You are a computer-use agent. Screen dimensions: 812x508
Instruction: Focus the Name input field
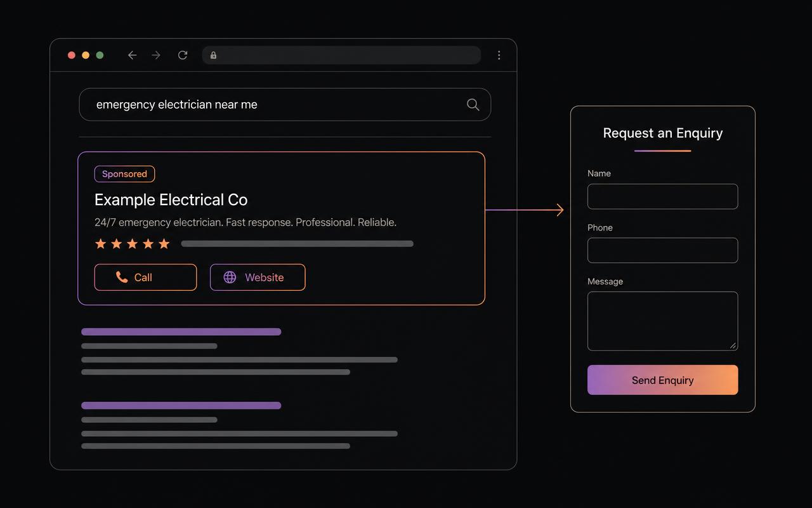point(662,196)
